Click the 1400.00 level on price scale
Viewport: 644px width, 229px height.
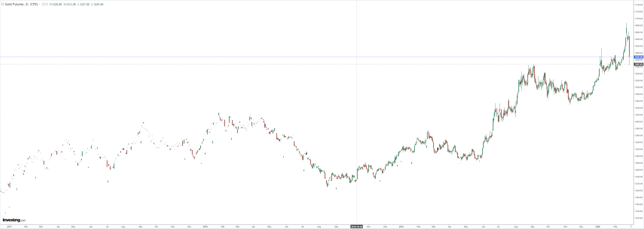(639, 122)
